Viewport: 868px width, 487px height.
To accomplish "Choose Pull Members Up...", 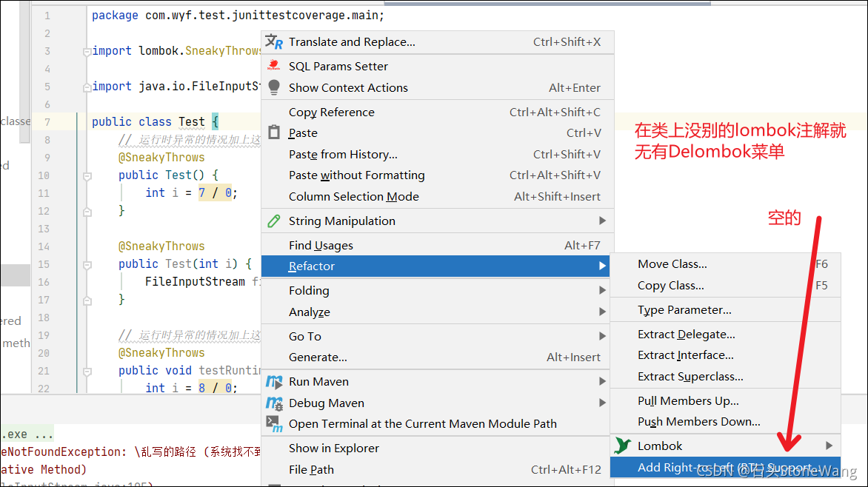I will coord(725,400).
